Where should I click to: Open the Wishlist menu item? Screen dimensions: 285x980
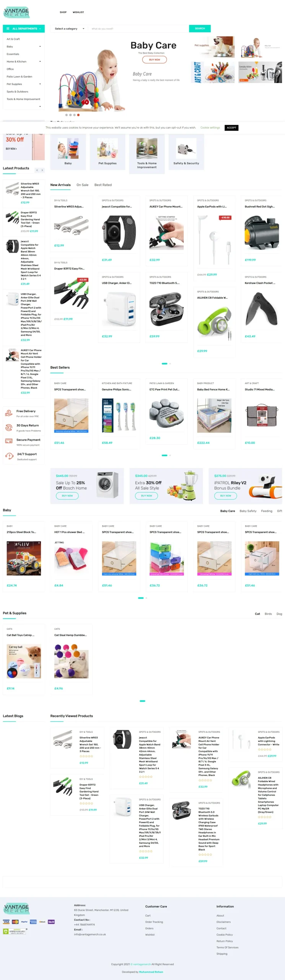pyautogui.click(x=78, y=12)
